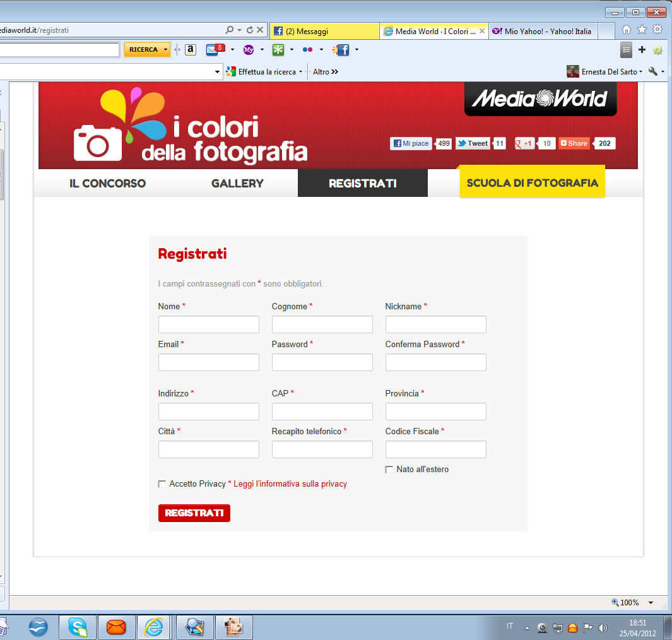Click the Cognome input field

pyautogui.click(x=322, y=324)
